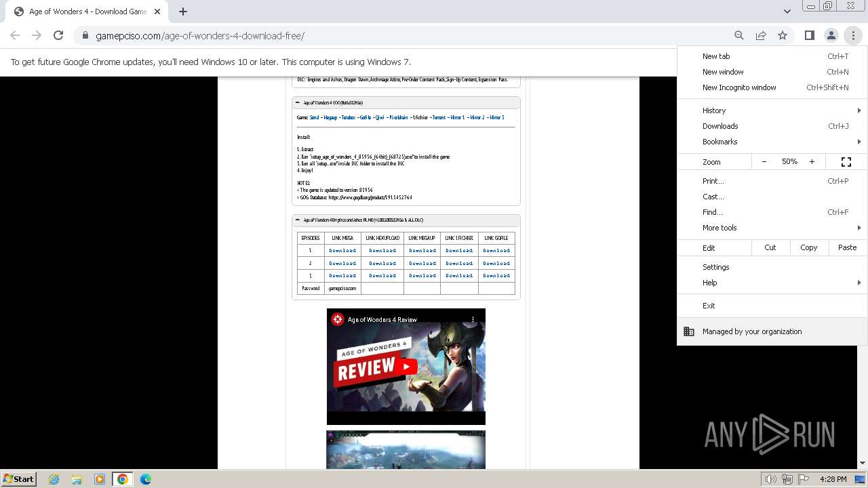Image resolution: width=868 pixels, height=488 pixels.
Task: Click Managed by your organization
Action: 772,331
